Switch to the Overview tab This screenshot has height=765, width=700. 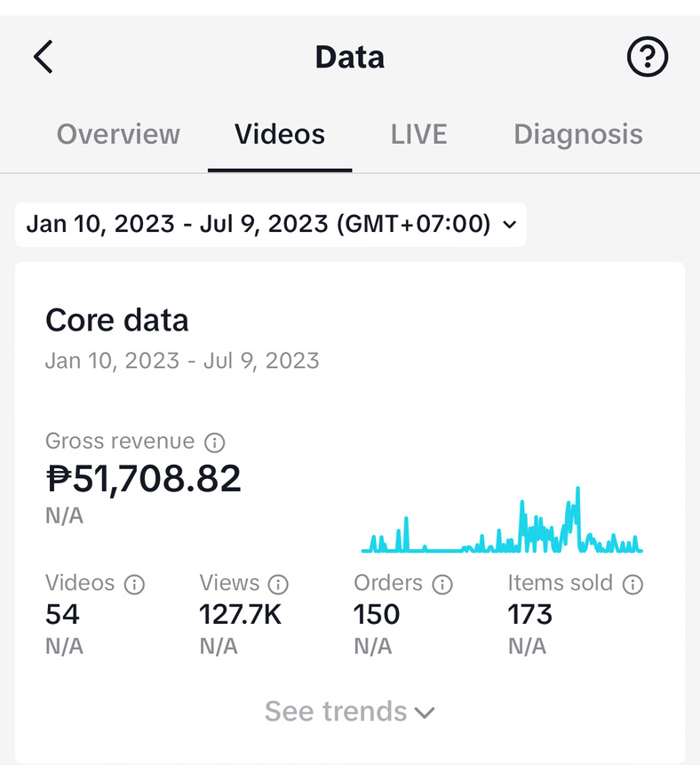coord(118,134)
